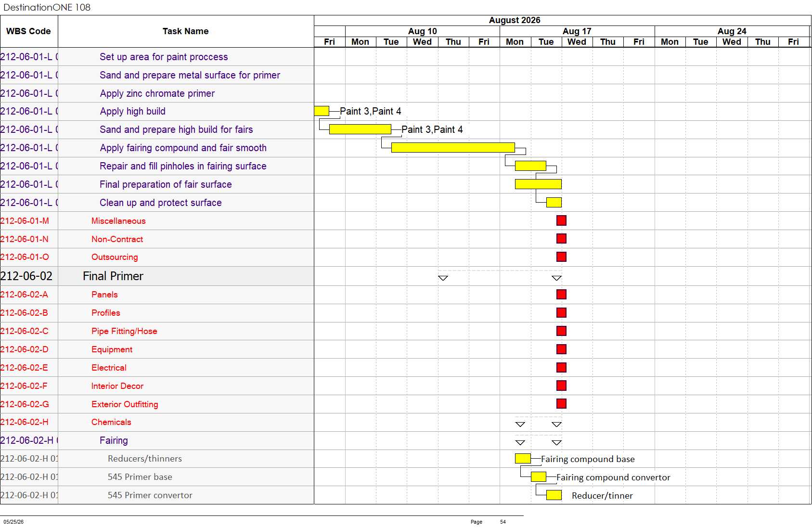
Task: Click the red milestone for Panels
Action: pos(561,295)
